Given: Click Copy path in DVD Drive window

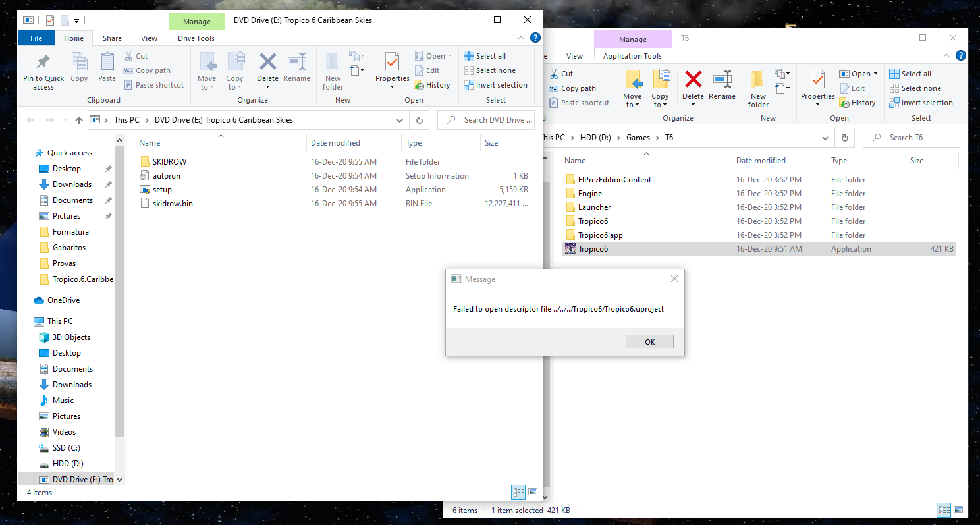Looking at the screenshot, I should pos(147,70).
